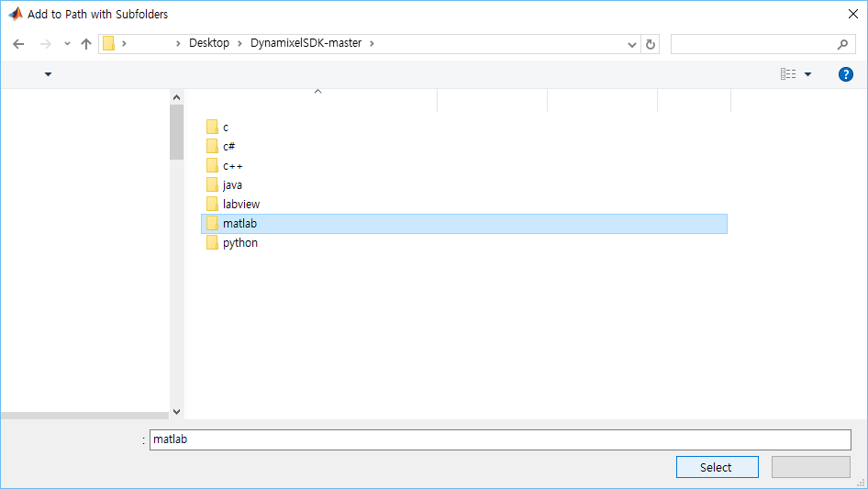Select the matlab folder row
This screenshot has height=489, width=868.
pos(464,224)
